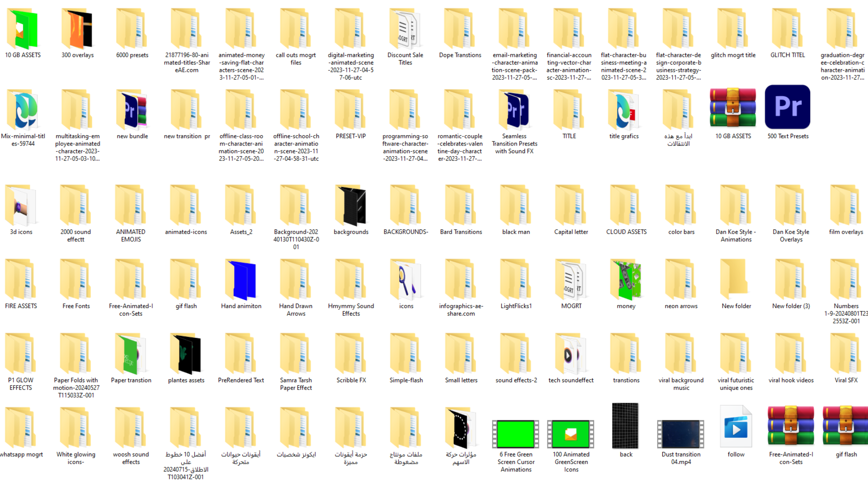
Task: Select the 6 Free Green Screen Cursor Animations video
Action: coord(515,433)
